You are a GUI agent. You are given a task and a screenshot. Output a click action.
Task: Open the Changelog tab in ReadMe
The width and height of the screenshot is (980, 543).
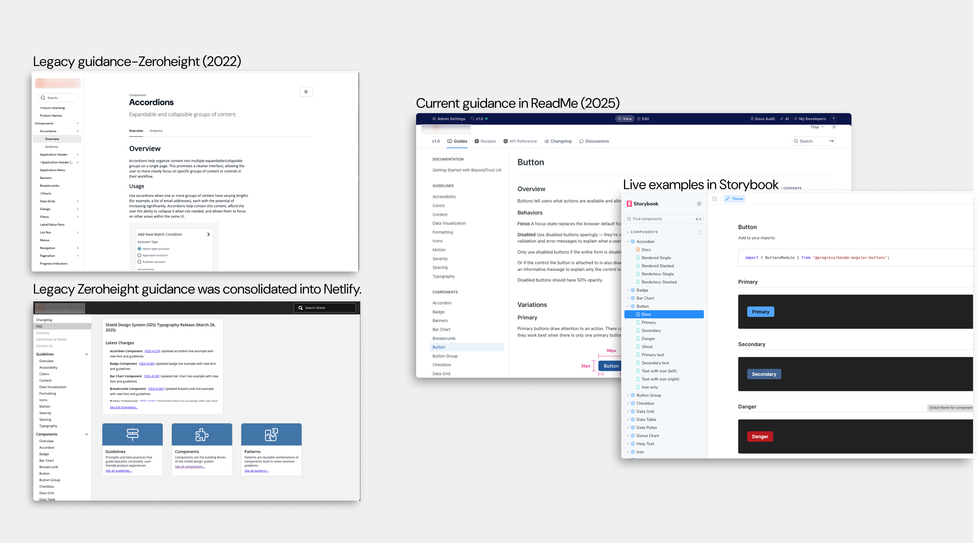(x=558, y=141)
